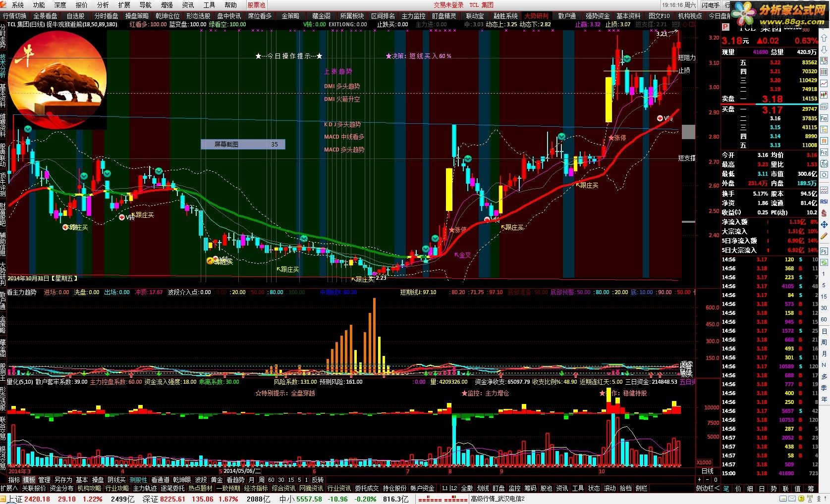Viewport: 830px width, 504px height.
Task: Click the red P icon next to stock name
Action: point(726,28)
